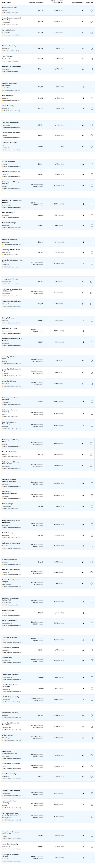Click the badge icon next to Rice University
Screen dimensions: 95x868
(x=14, y=213)
